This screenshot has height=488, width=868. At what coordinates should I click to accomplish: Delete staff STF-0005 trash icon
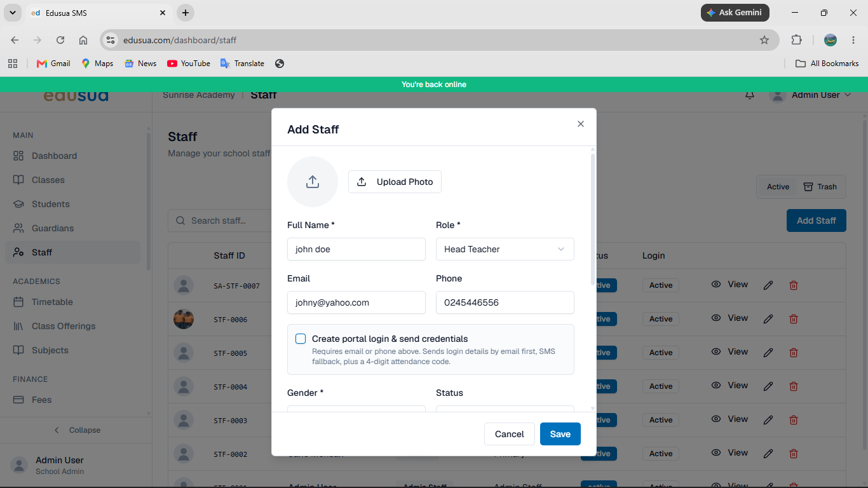pos(794,353)
